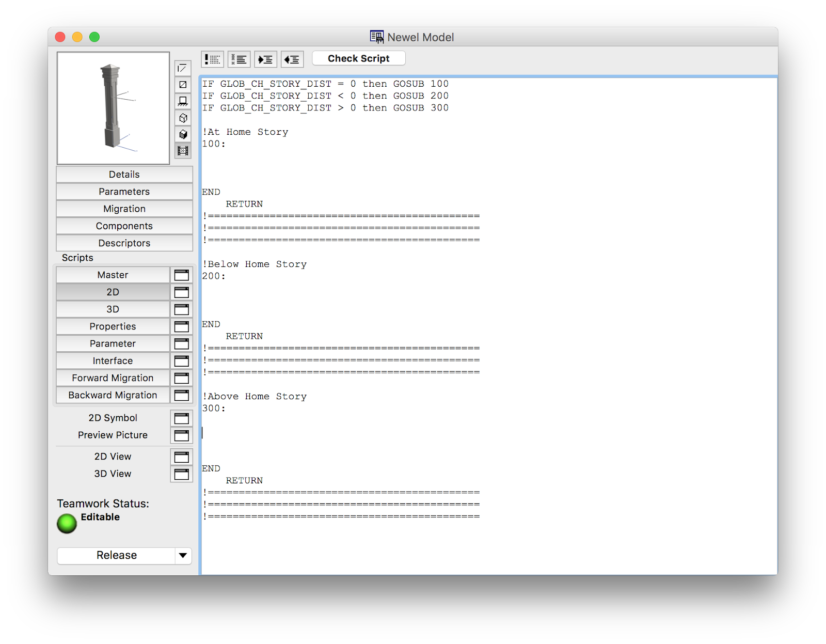The height and width of the screenshot is (644, 826).
Task: Show side elevation view in preview pane
Action: [x=183, y=101]
